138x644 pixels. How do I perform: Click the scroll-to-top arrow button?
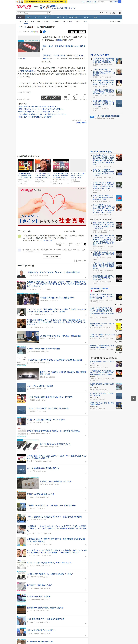133,398
